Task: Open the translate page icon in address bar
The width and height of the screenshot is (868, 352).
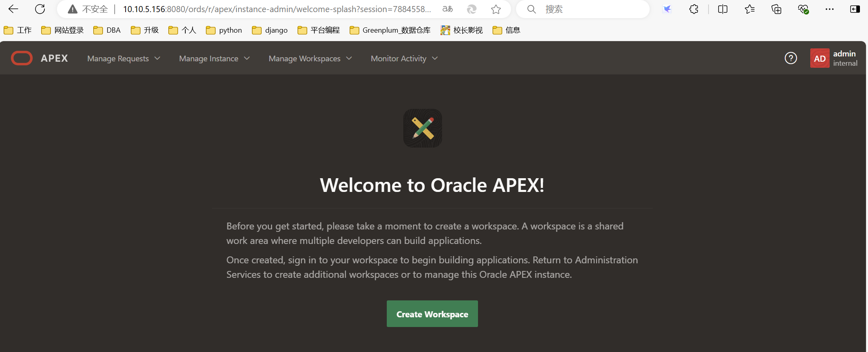Action: click(448, 9)
